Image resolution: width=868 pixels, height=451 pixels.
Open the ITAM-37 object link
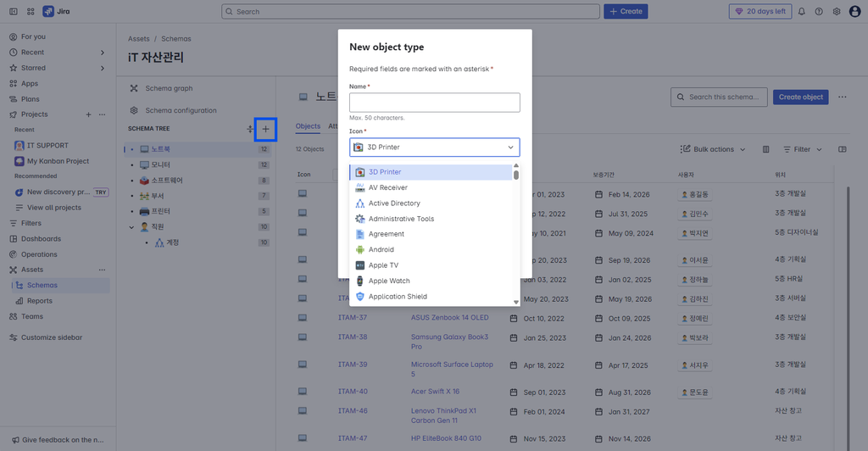(x=353, y=318)
